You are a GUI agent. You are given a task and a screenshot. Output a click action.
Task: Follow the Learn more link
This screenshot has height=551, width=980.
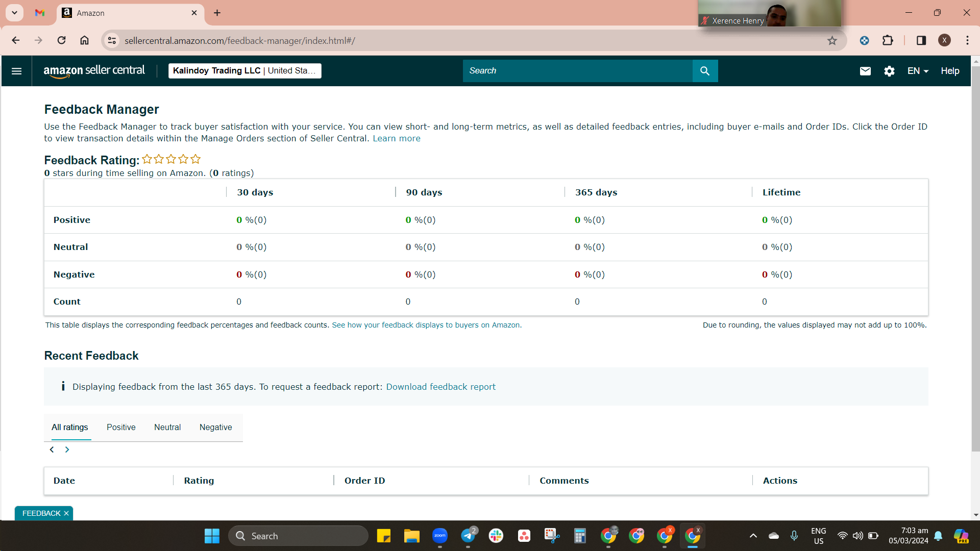click(x=397, y=138)
